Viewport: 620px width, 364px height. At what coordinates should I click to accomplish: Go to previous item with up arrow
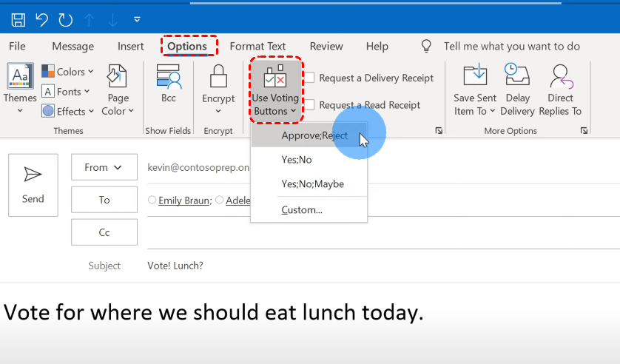90,20
